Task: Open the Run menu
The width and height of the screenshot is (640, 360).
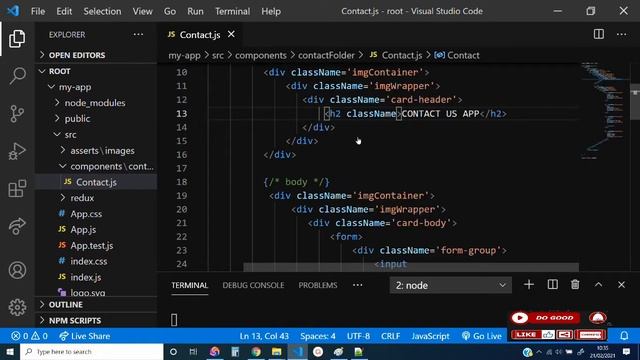Action: pos(195,11)
